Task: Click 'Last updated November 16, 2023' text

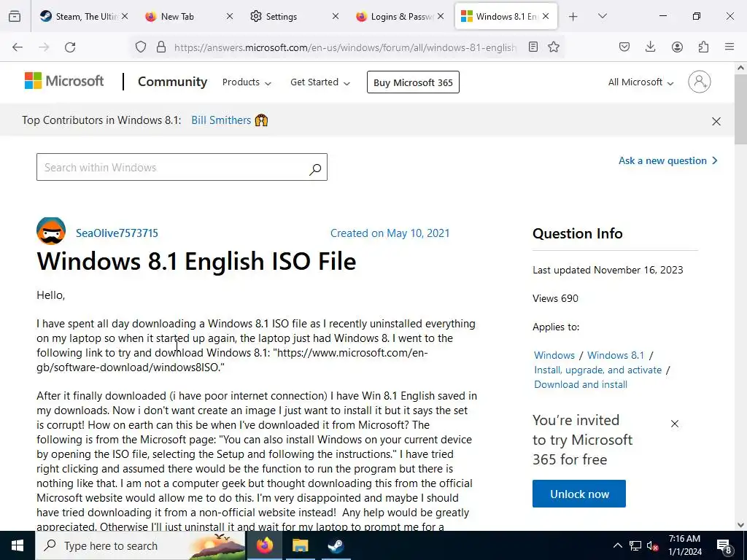Action: pos(608,270)
